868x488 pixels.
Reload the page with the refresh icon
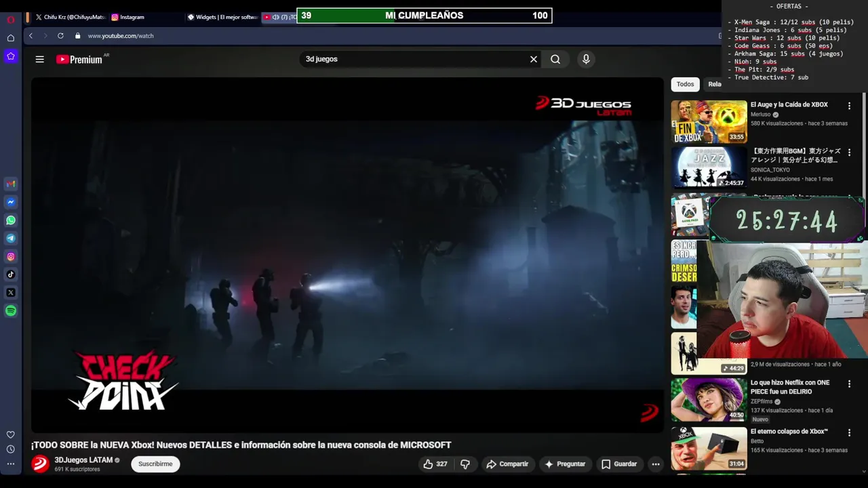click(60, 36)
